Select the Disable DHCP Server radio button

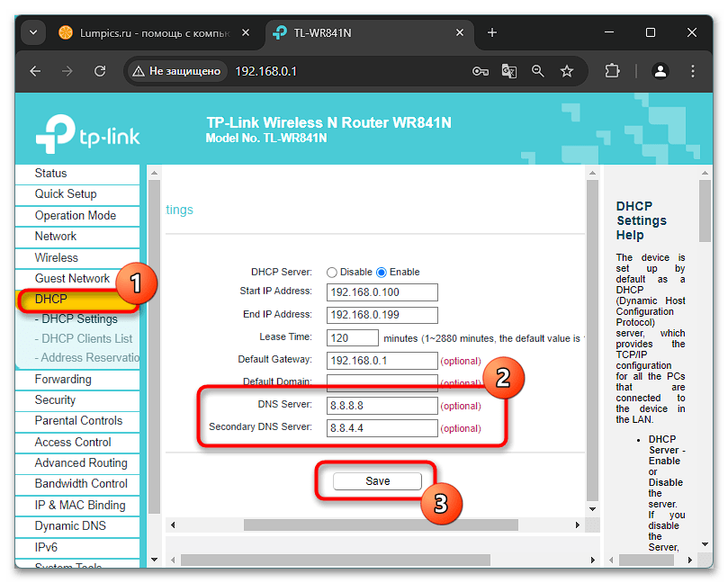(x=331, y=273)
